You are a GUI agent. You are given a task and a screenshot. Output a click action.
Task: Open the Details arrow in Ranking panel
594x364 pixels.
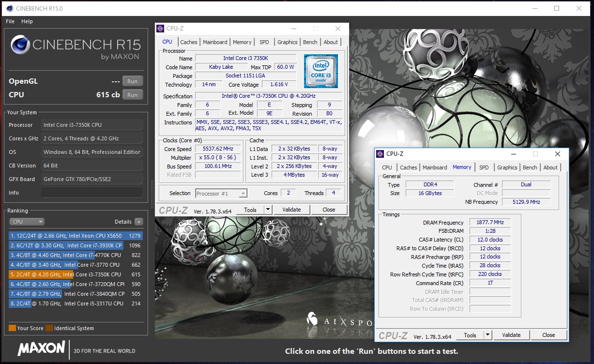[139, 222]
